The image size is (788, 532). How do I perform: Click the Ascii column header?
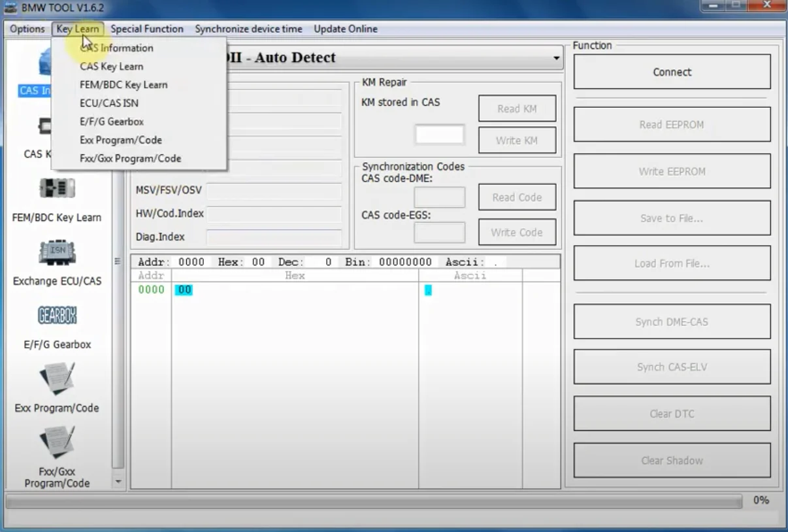click(x=470, y=276)
